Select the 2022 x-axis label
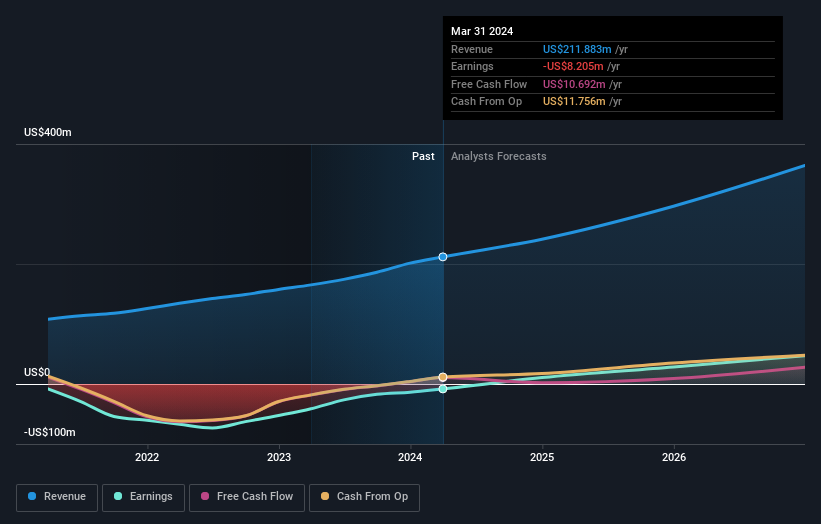The width and height of the screenshot is (821, 524). point(147,457)
